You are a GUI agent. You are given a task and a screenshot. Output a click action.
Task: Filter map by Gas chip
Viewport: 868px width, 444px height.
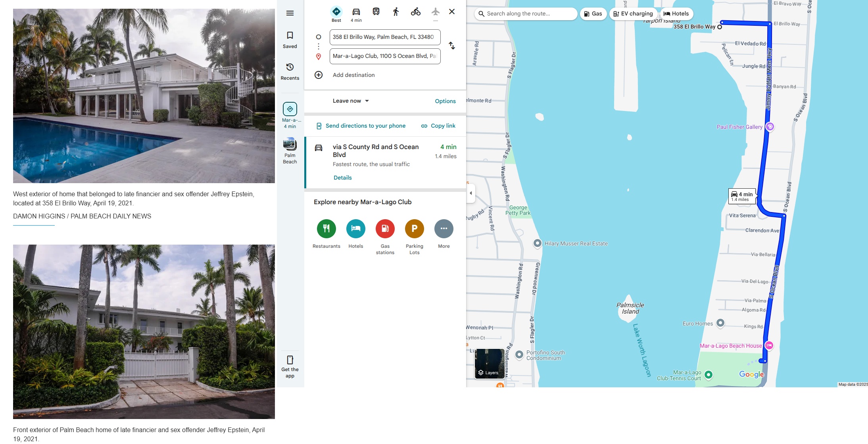(593, 13)
